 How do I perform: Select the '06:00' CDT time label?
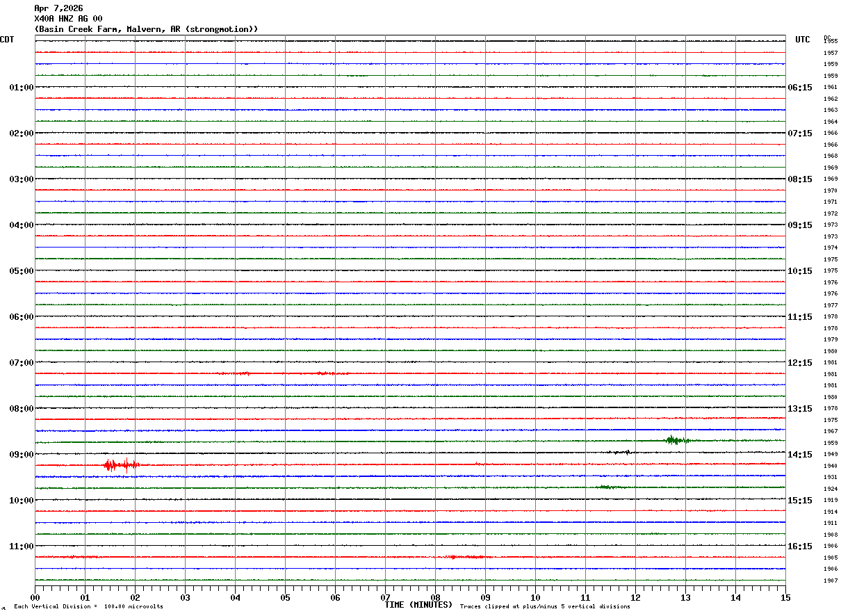point(22,317)
